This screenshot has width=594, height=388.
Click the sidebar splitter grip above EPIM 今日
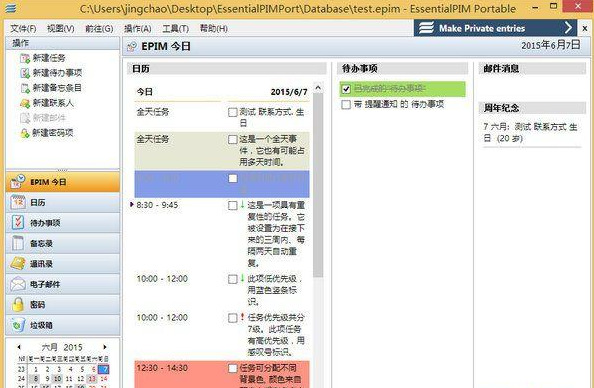tap(63, 170)
